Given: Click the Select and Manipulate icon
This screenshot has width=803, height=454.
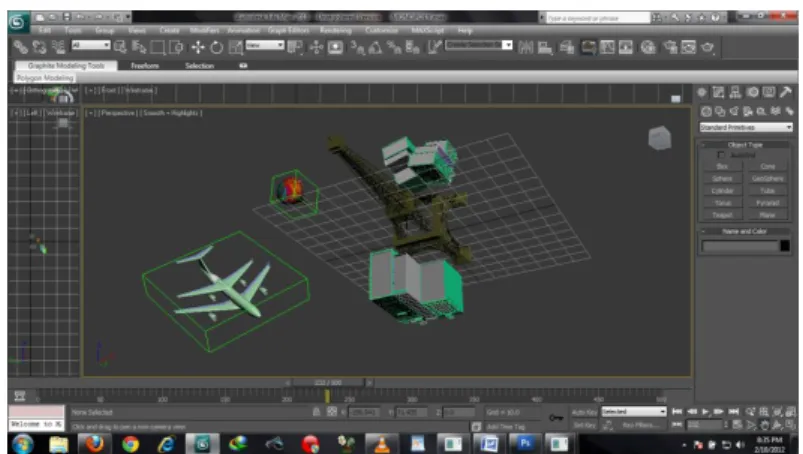Looking at the screenshot, I should pyautogui.click(x=316, y=48).
